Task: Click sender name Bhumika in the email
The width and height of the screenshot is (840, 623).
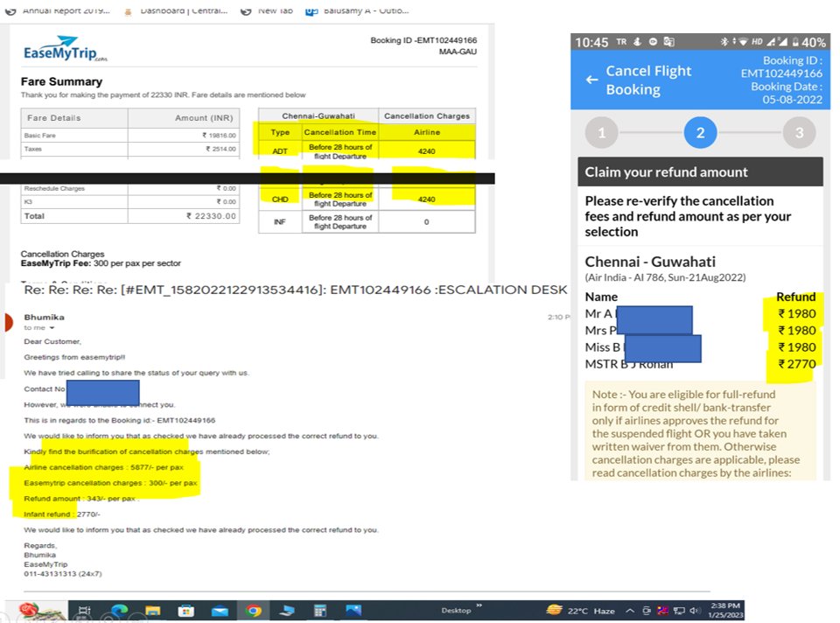Action: pyautogui.click(x=44, y=317)
